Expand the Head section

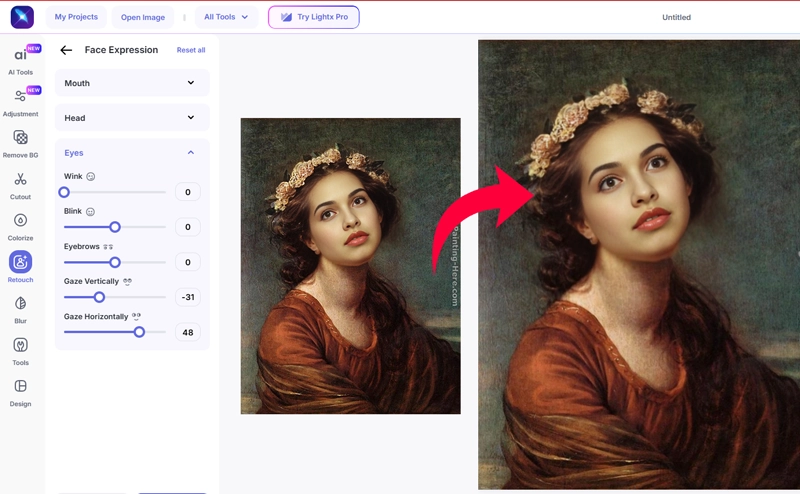[132, 117]
